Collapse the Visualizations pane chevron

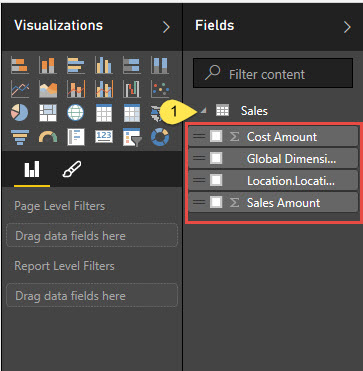(166, 27)
